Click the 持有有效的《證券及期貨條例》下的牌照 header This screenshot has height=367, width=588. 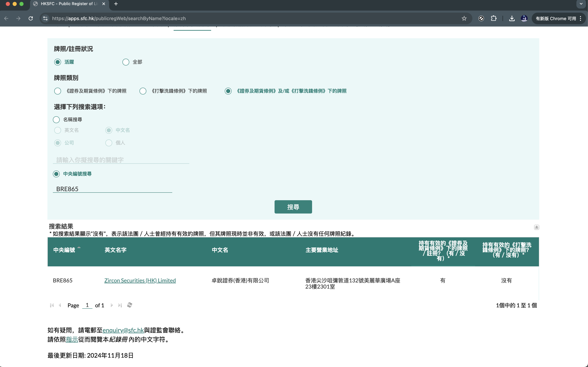[443, 251]
